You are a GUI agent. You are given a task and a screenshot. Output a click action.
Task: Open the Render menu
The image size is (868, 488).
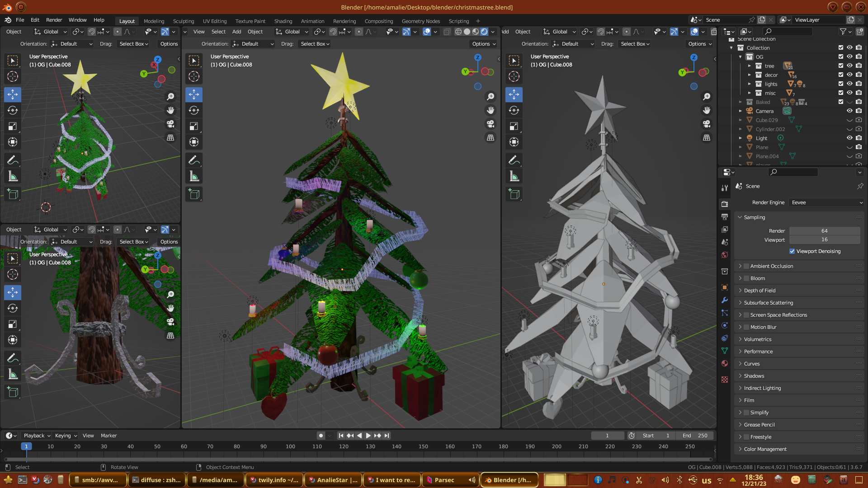point(54,20)
